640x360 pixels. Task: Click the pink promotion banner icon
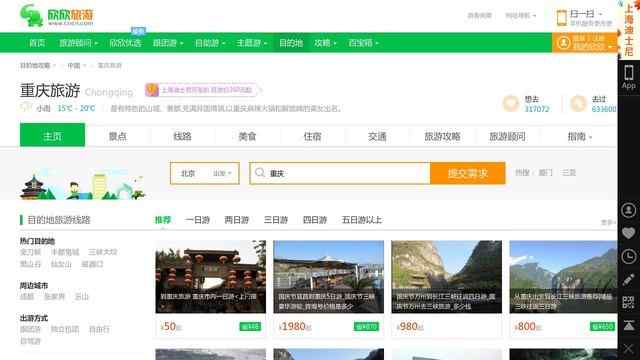(152, 90)
